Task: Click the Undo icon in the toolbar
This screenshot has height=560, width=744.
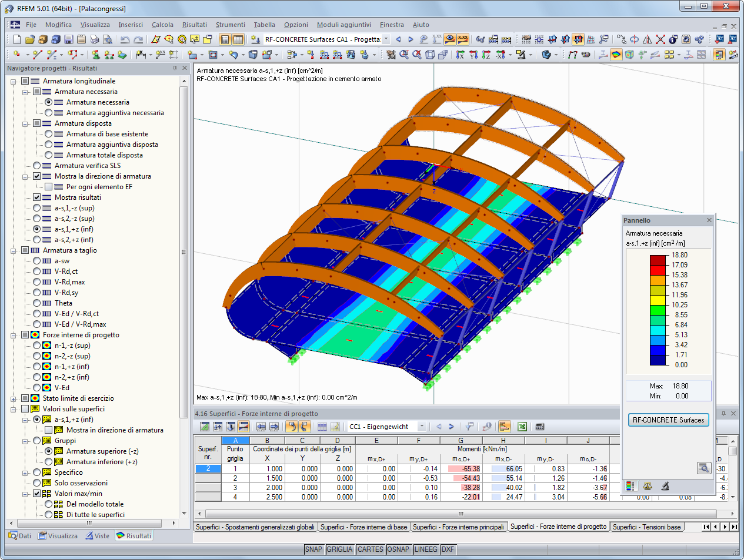Action: [124, 39]
